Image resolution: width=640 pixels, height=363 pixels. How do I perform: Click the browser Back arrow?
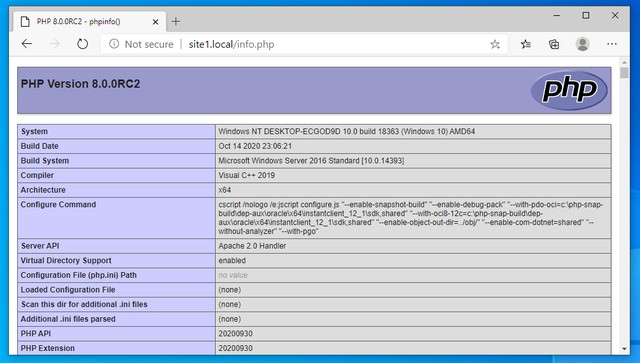(27, 44)
